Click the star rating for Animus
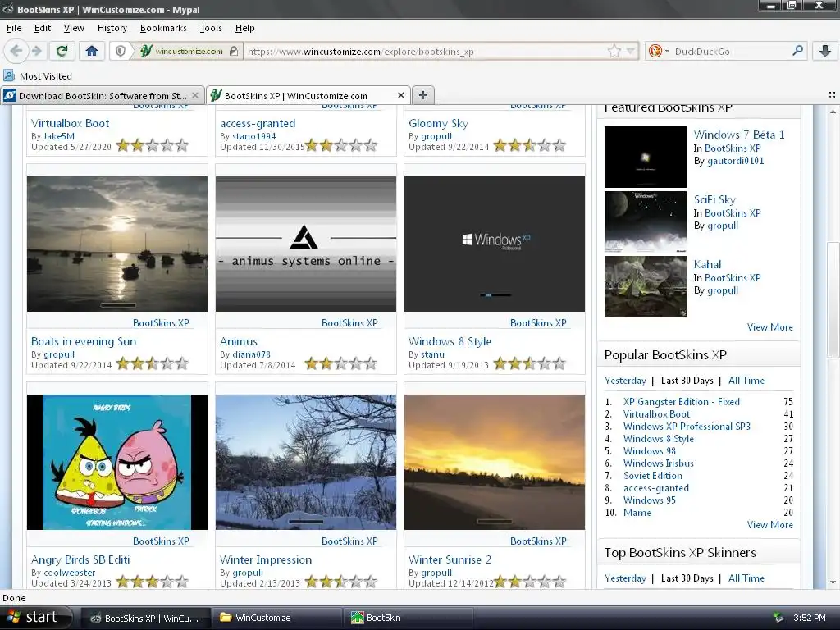 [340, 363]
